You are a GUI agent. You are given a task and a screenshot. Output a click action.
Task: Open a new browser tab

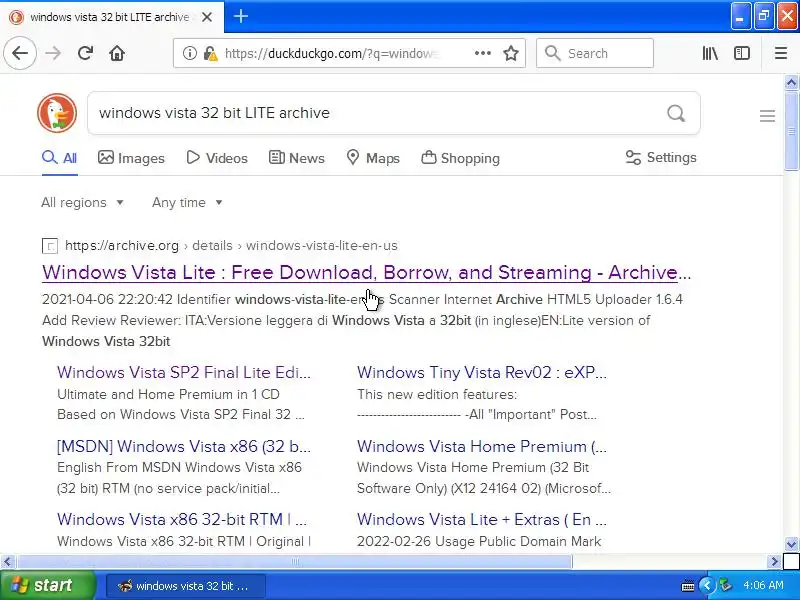click(241, 17)
